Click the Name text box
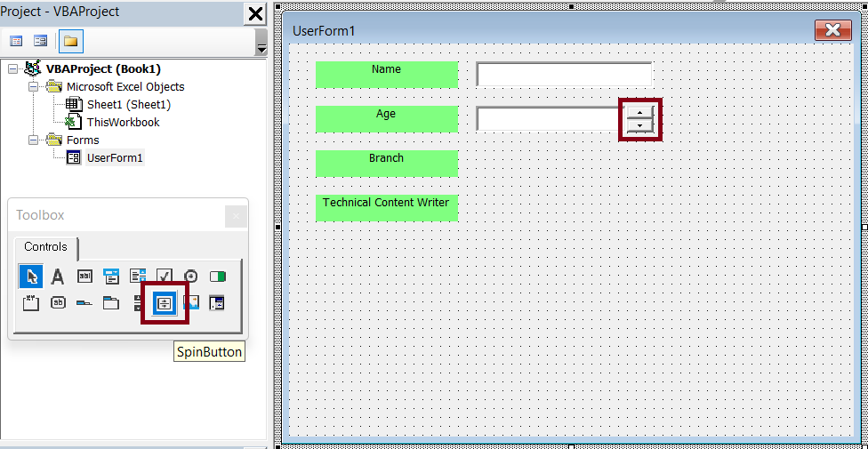 [564, 74]
